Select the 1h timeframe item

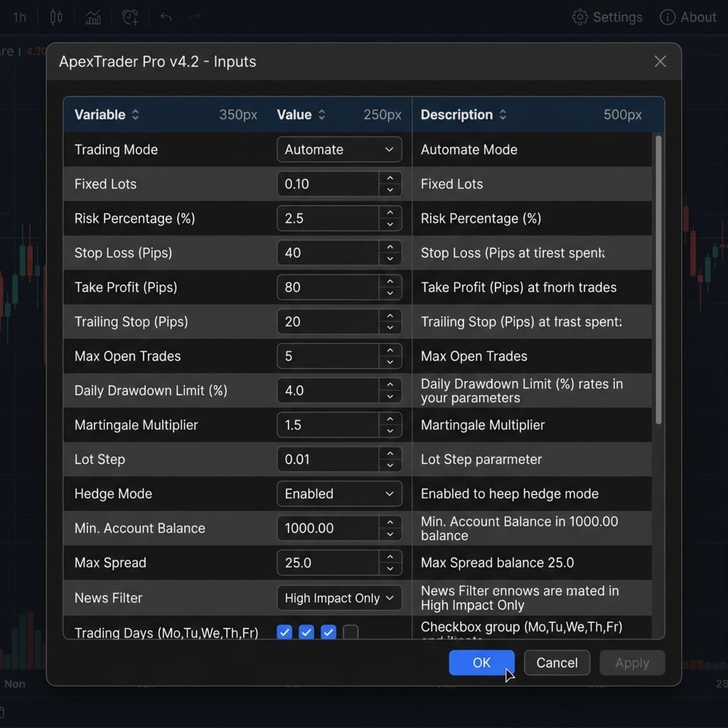(x=20, y=17)
